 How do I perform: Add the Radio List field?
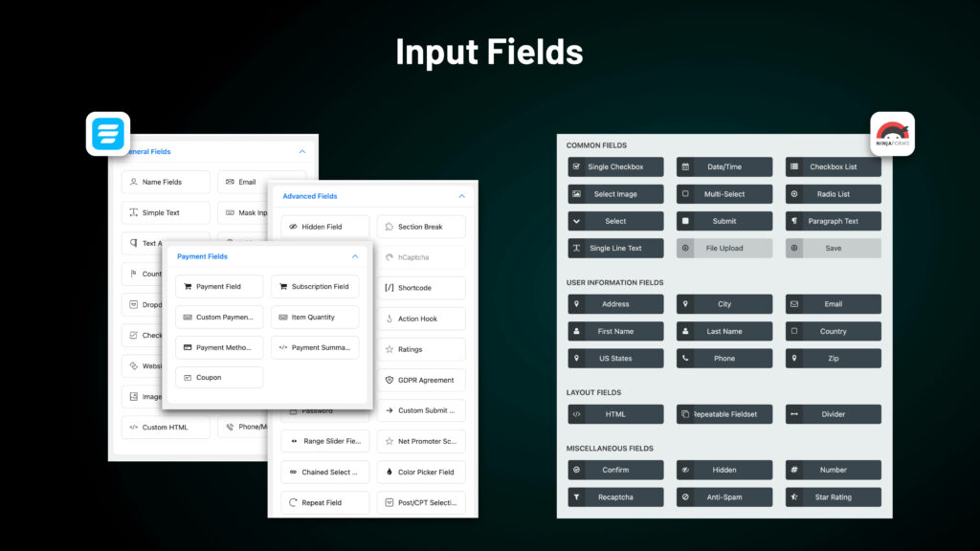tap(834, 194)
